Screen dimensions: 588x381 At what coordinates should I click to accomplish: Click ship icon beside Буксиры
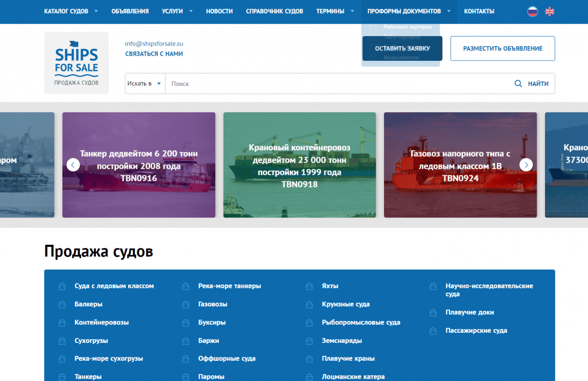(186, 323)
